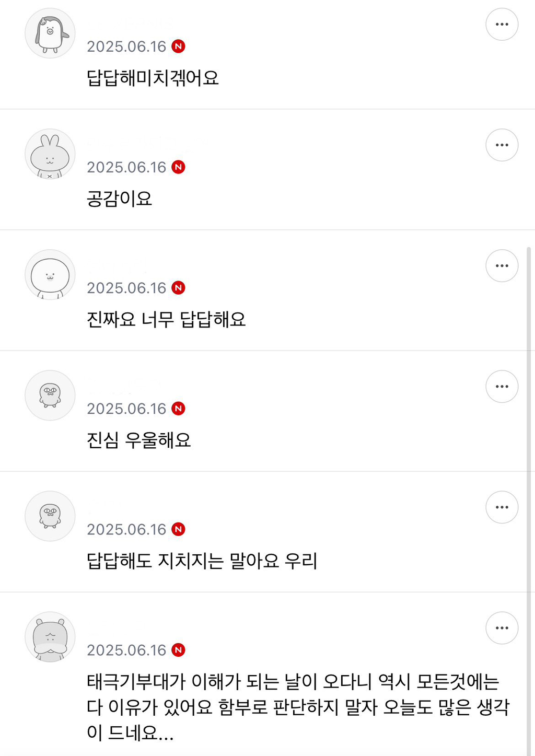Click the red N badge above 진심 우울해요
This screenshot has height=756, width=535.
point(179,409)
